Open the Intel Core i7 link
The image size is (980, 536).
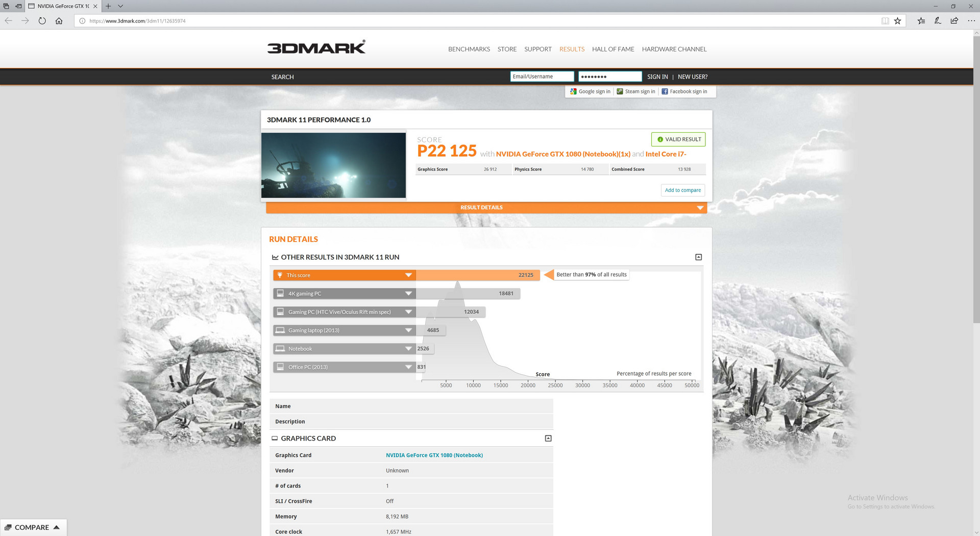(x=666, y=154)
